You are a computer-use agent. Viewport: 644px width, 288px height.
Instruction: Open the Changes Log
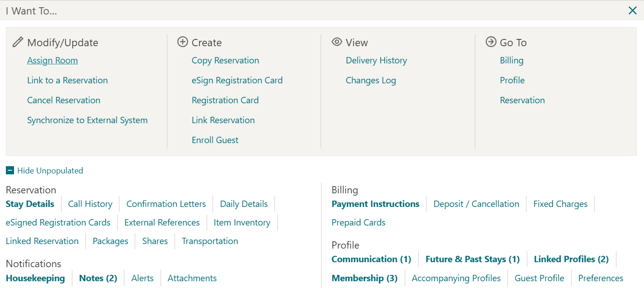pyautogui.click(x=371, y=80)
